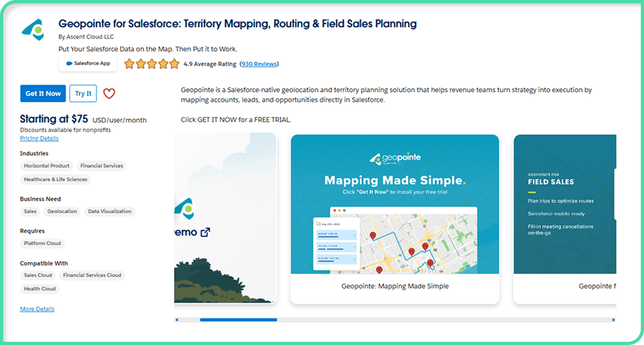Select the Geolocation business need tag
This screenshot has width=644, height=345.
62,212
